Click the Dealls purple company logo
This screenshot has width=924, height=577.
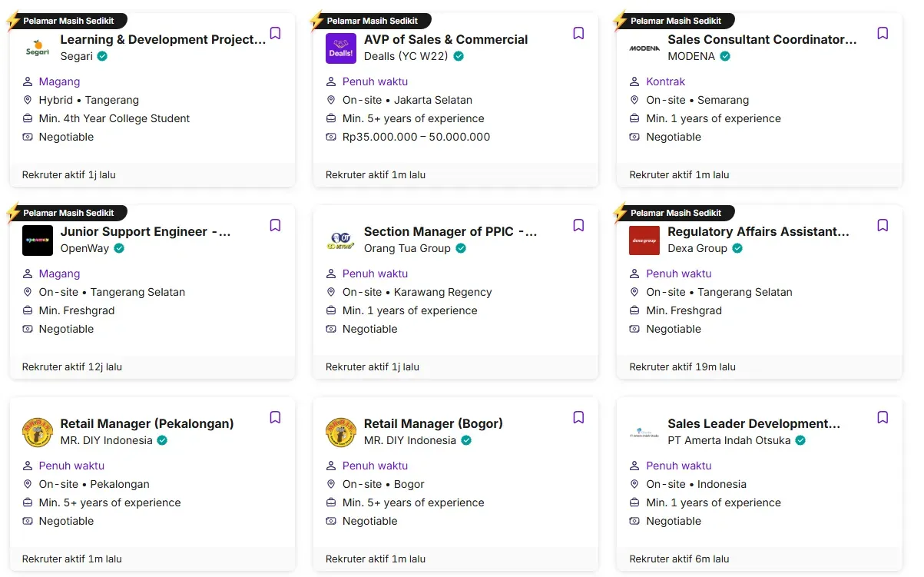[x=341, y=48]
